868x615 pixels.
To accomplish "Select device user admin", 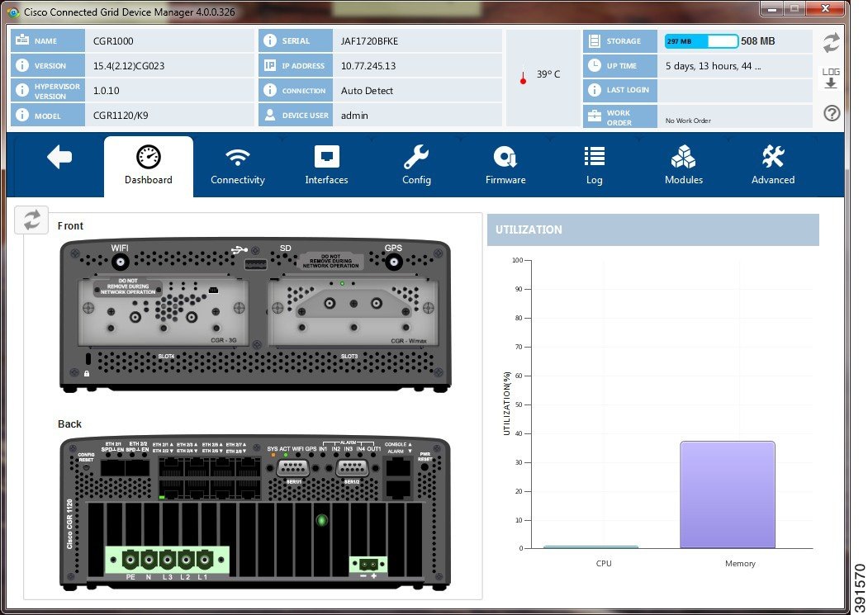I will point(354,116).
